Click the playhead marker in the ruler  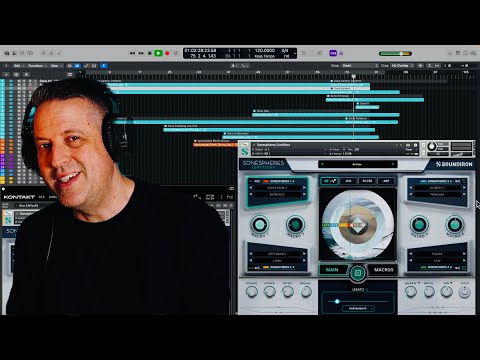tap(354, 77)
